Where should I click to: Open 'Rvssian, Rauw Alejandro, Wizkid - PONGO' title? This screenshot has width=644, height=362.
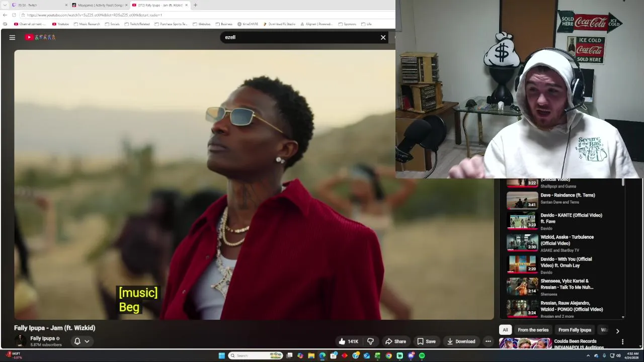point(572,306)
